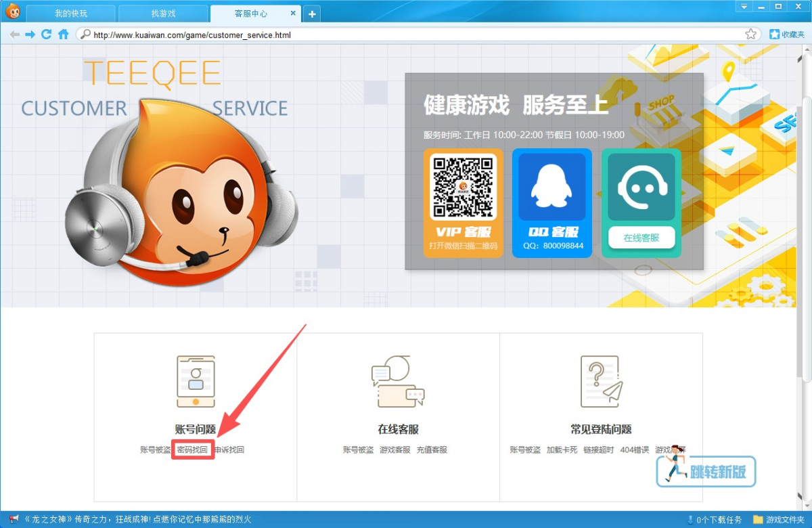Viewport: 812px width, 528px height.
Task: Open 游戏文件夹 in the status bar
Action: click(x=779, y=520)
